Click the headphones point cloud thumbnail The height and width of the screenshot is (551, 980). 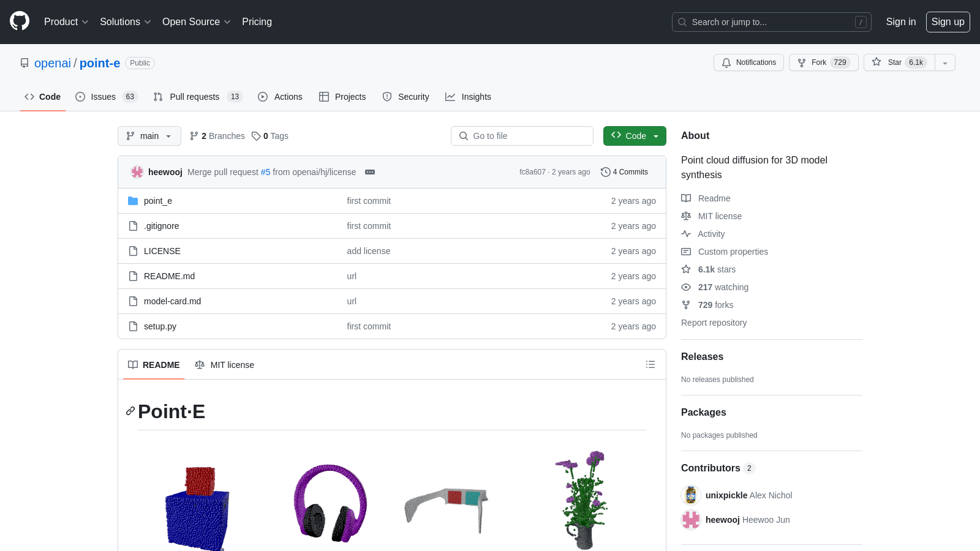[331, 502]
